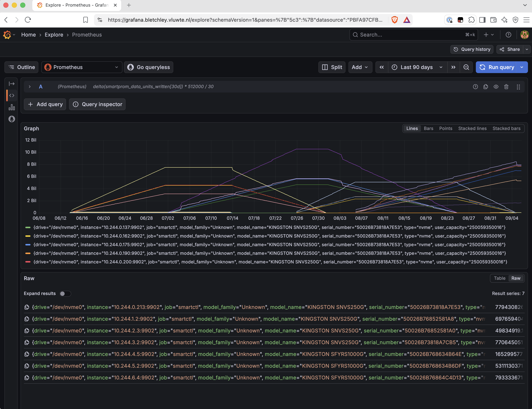The height and width of the screenshot is (409, 532).
Task: Switch results to Raw view
Action: pos(516,278)
